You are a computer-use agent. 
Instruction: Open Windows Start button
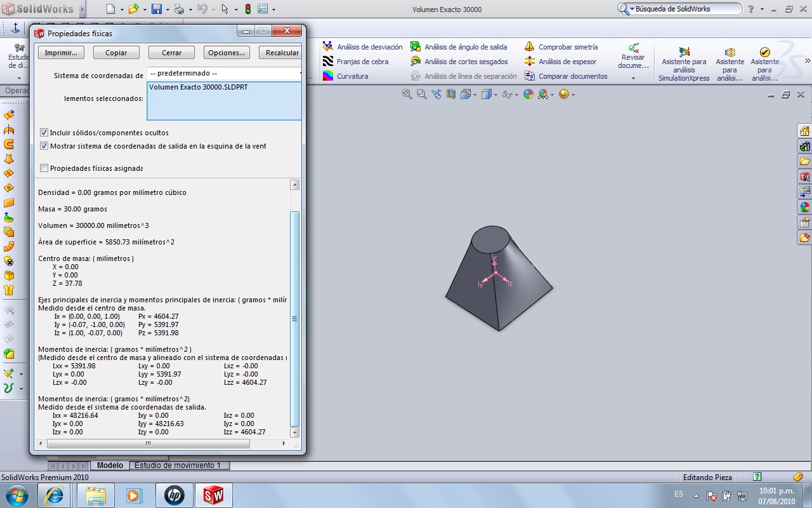(x=16, y=495)
